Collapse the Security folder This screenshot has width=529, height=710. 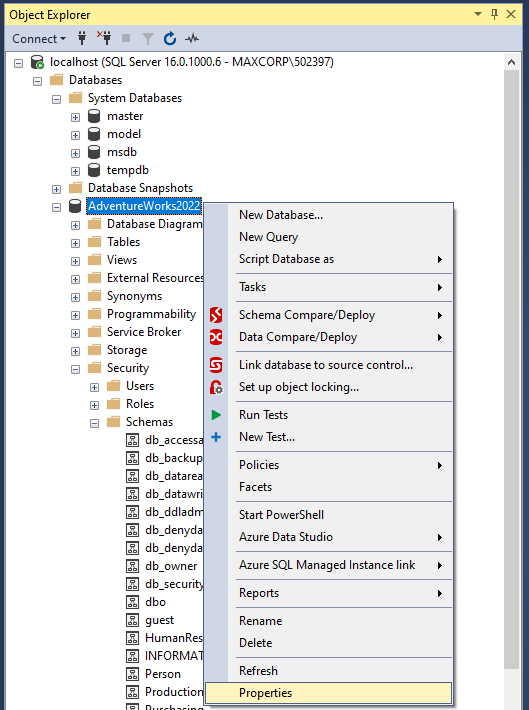pyautogui.click(x=75, y=369)
